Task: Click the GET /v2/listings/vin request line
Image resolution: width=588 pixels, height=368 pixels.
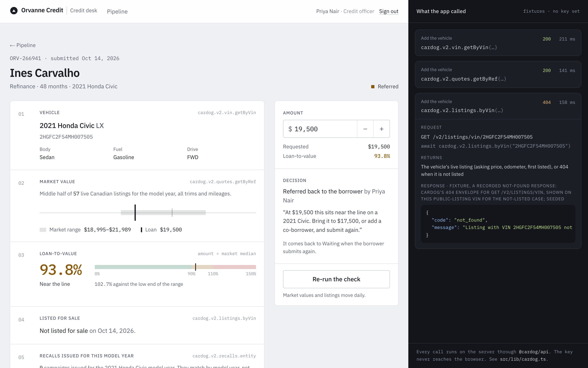Action: point(477,137)
